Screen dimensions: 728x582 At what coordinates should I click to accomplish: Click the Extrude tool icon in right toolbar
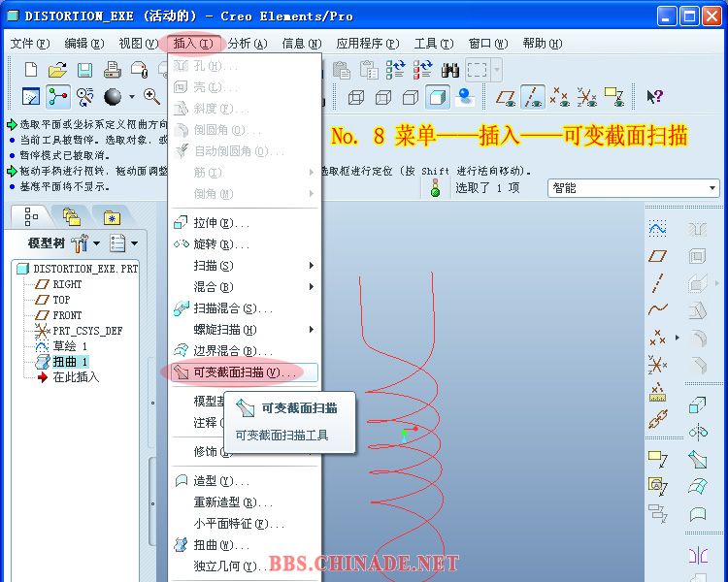click(x=697, y=404)
